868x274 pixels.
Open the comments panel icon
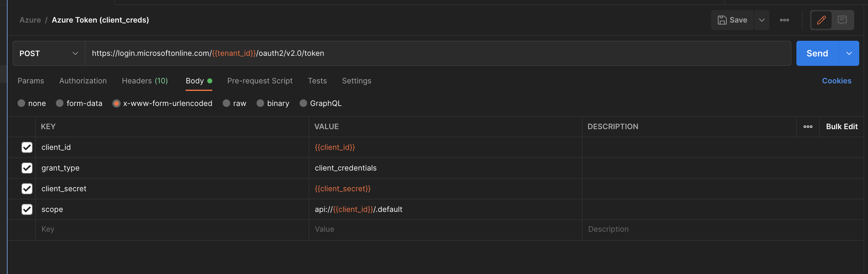[x=842, y=20]
